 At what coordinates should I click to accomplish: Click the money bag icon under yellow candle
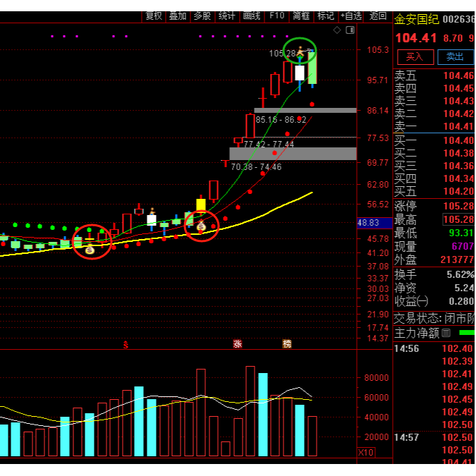(x=201, y=226)
